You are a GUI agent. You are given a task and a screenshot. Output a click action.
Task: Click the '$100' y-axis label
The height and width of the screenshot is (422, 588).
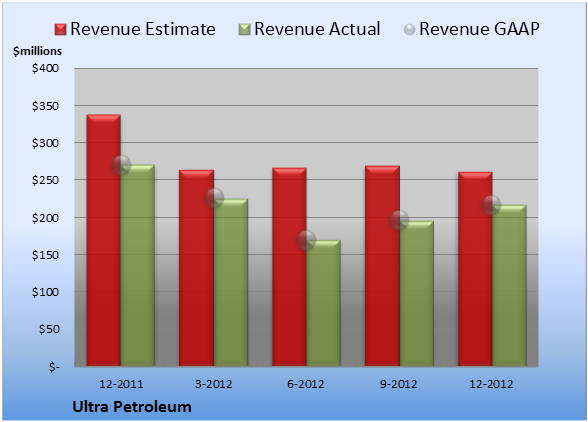(45, 292)
